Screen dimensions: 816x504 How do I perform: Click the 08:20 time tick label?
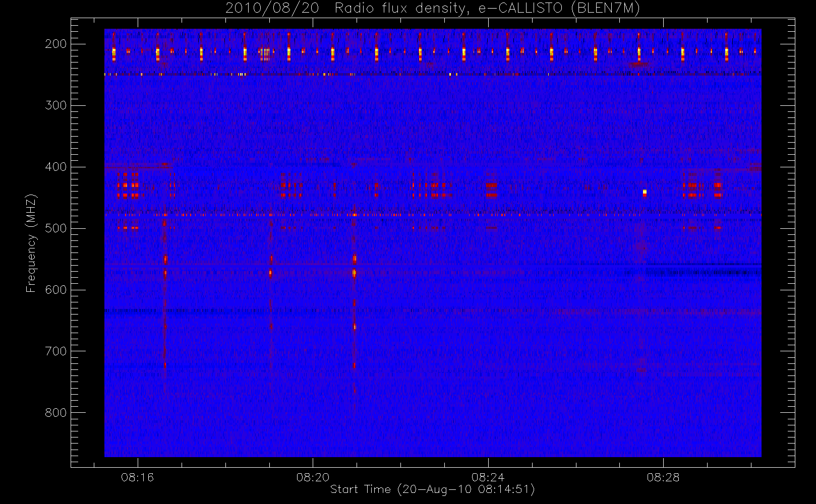pos(313,477)
